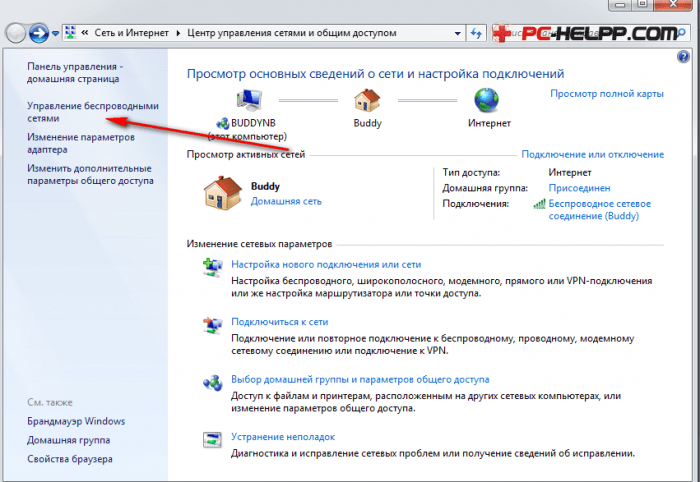Open 'Свойства браузера' link
This screenshot has height=482, width=700.
[70, 459]
